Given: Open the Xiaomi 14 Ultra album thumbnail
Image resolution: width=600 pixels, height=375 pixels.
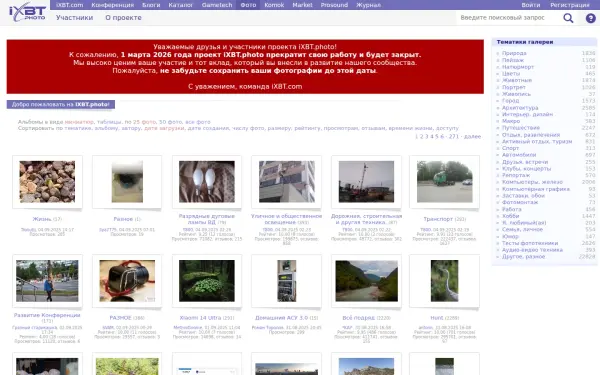Looking at the screenshot, I should pyautogui.click(x=207, y=281).
